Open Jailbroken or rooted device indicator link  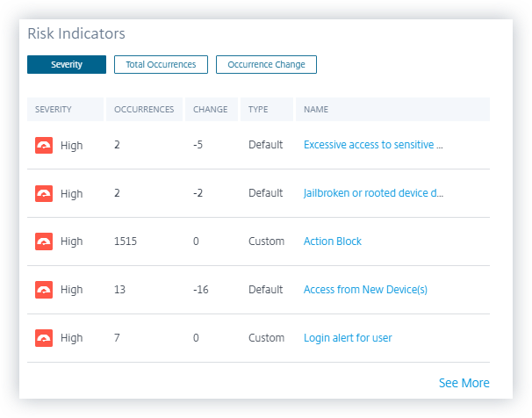pos(373,193)
